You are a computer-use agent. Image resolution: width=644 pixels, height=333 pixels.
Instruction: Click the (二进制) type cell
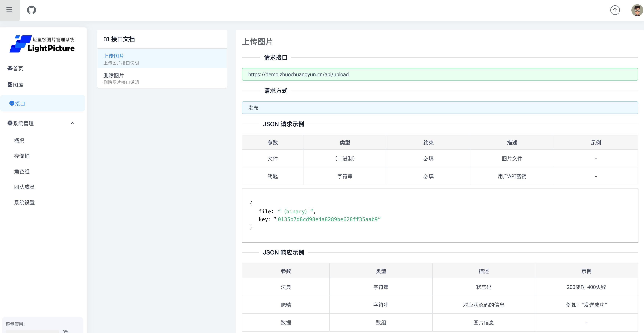(x=345, y=159)
